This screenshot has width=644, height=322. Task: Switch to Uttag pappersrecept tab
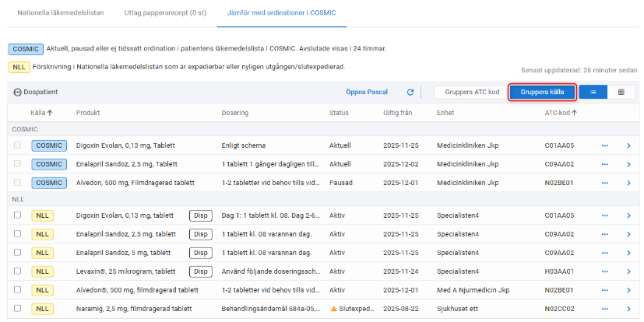pos(165,13)
